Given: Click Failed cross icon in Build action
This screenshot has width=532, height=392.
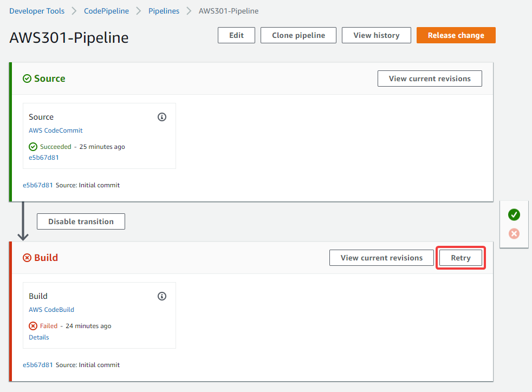Looking at the screenshot, I should [x=33, y=326].
